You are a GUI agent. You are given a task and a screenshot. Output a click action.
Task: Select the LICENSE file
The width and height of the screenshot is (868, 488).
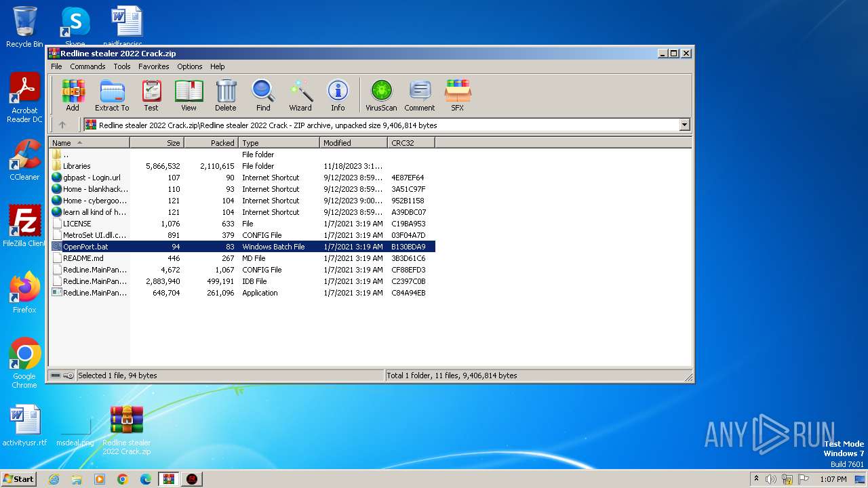click(x=242, y=224)
